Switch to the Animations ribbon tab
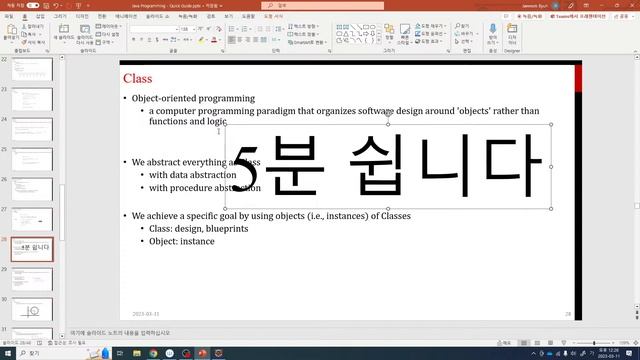Viewport: 640px width, 360px height. click(126, 16)
